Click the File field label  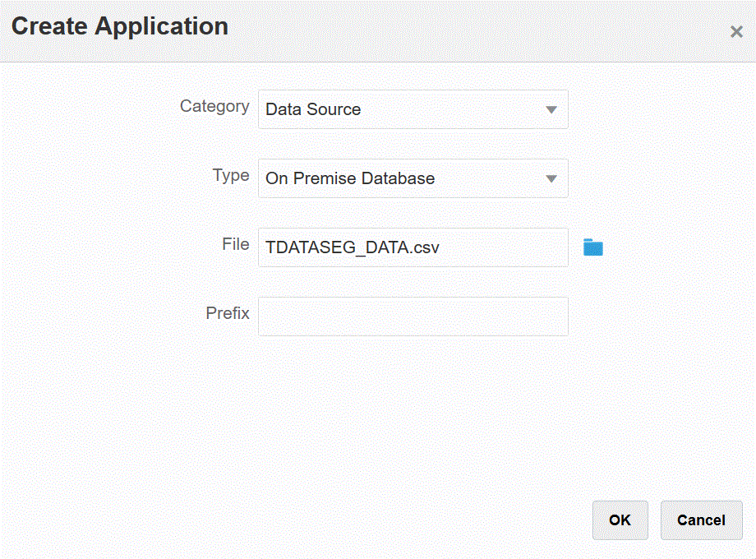point(236,244)
